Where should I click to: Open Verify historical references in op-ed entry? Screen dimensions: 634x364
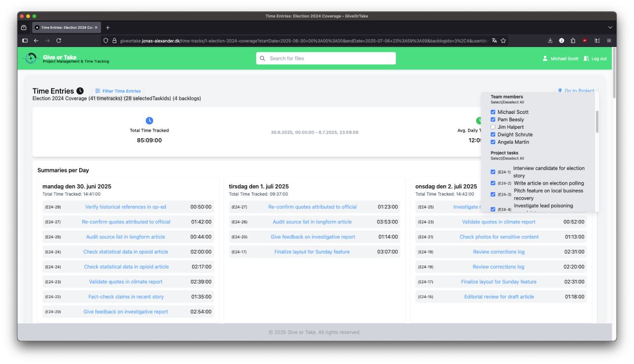[x=125, y=207]
